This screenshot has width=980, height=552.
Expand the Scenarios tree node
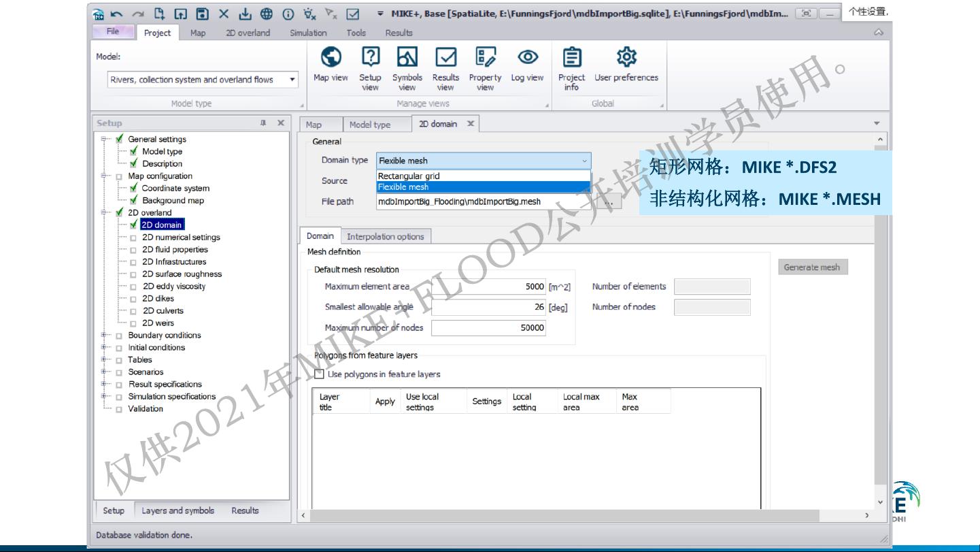coord(105,372)
